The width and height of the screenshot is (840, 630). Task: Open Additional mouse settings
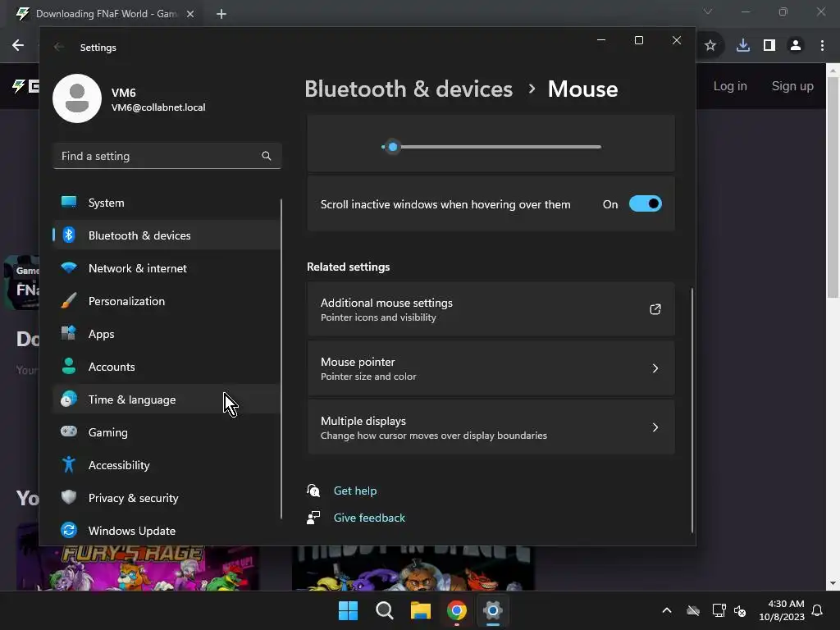coord(491,309)
